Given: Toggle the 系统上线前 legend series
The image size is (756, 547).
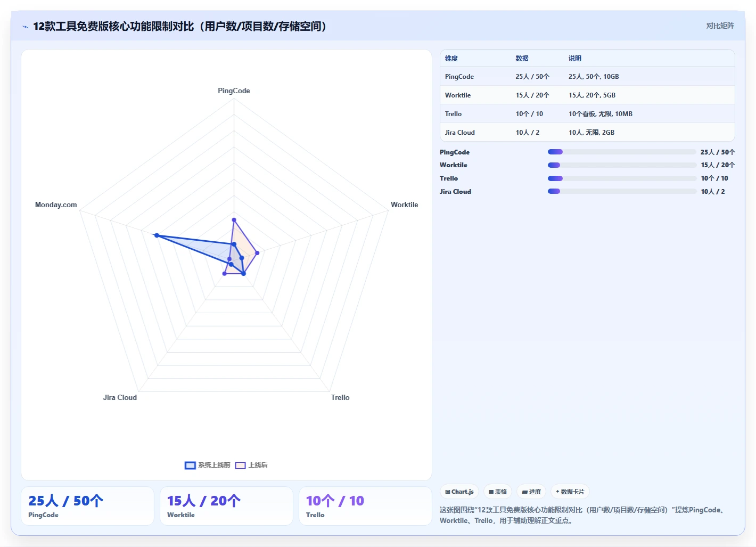Looking at the screenshot, I should tap(207, 465).
